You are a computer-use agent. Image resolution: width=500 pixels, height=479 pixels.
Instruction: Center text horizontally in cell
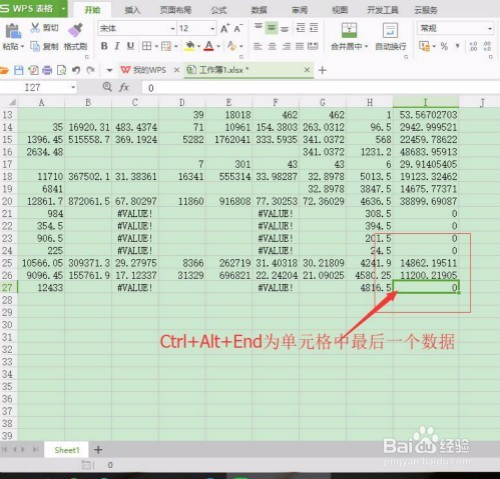(272, 46)
